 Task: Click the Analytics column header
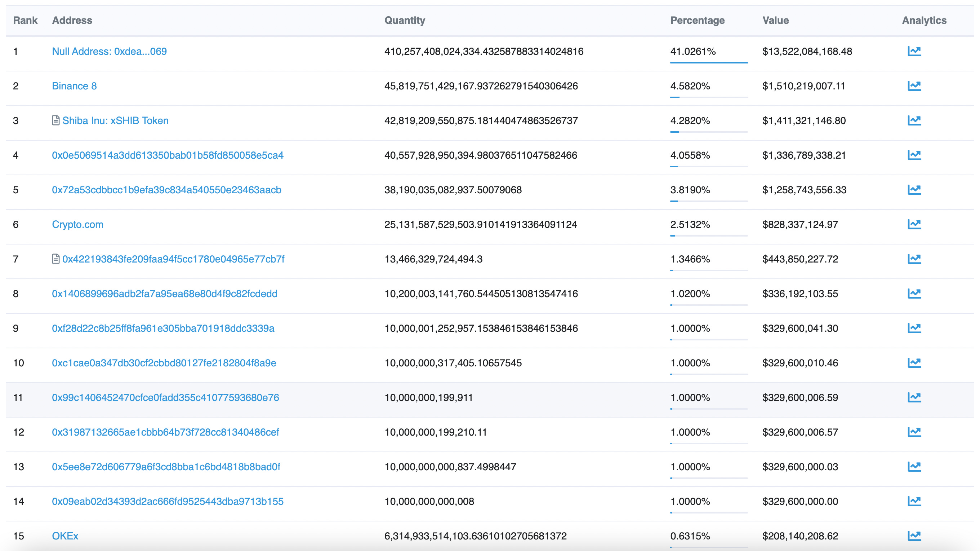tap(924, 21)
